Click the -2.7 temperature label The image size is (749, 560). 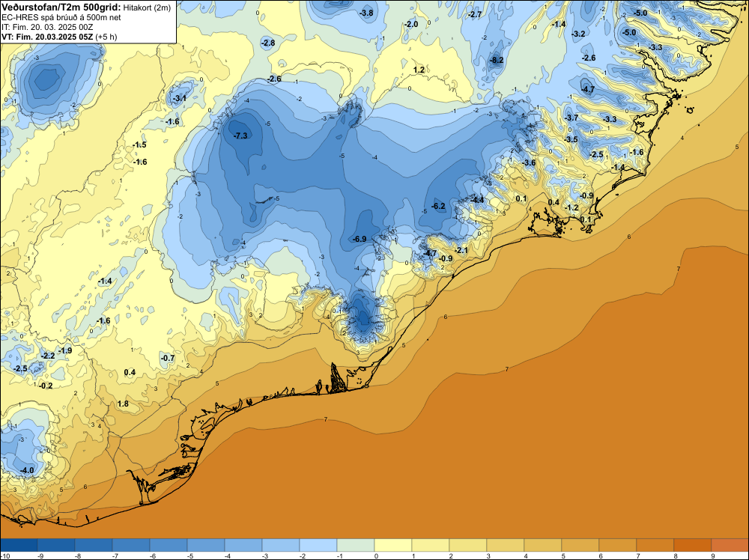(475, 14)
